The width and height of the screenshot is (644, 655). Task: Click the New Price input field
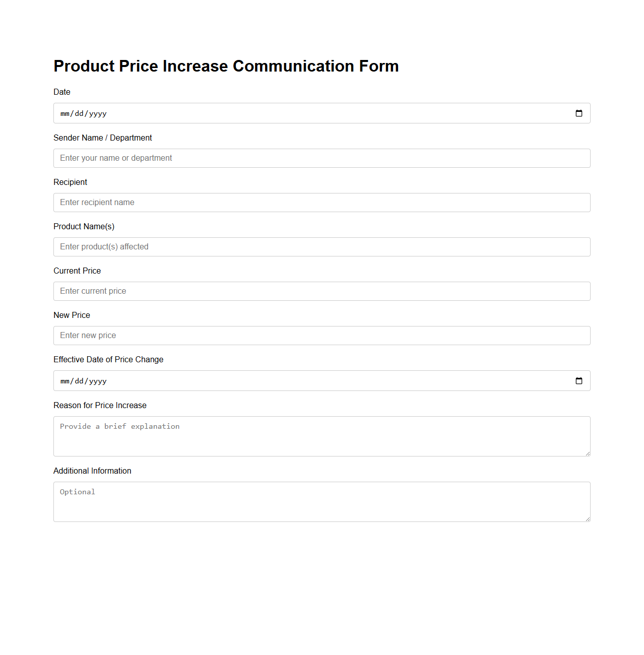[x=322, y=335]
